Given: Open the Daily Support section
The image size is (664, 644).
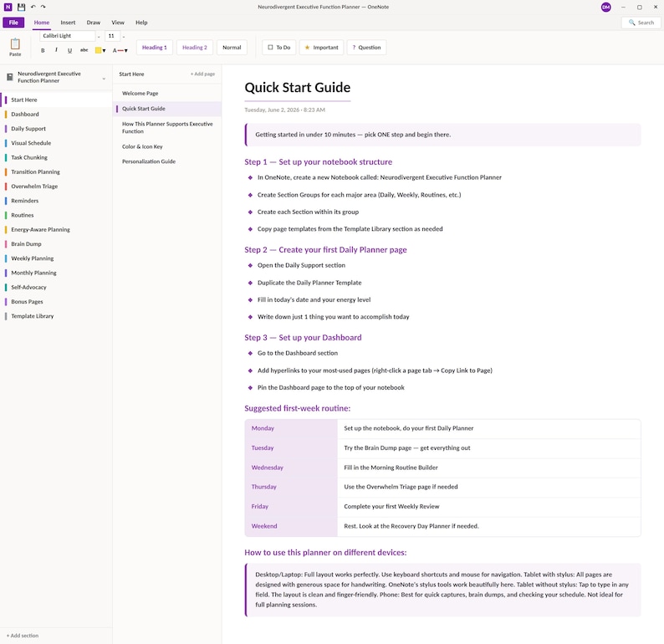Looking at the screenshot, I should click(56, 129).
